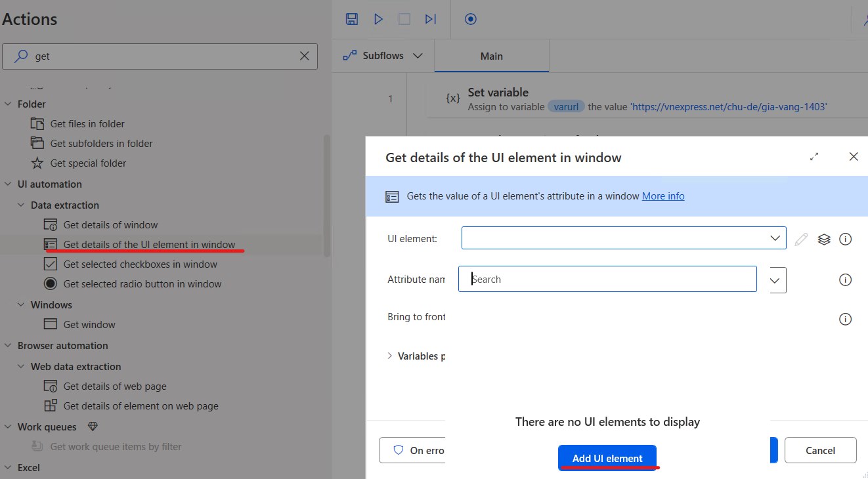Collapse the Browser automation group
868x479 pixels.
[x=9, y=345]
